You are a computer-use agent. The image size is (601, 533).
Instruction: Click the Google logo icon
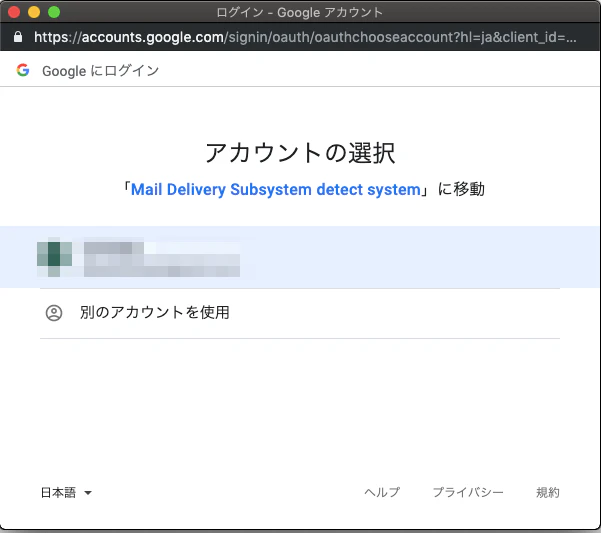click(x=23, y=70)
